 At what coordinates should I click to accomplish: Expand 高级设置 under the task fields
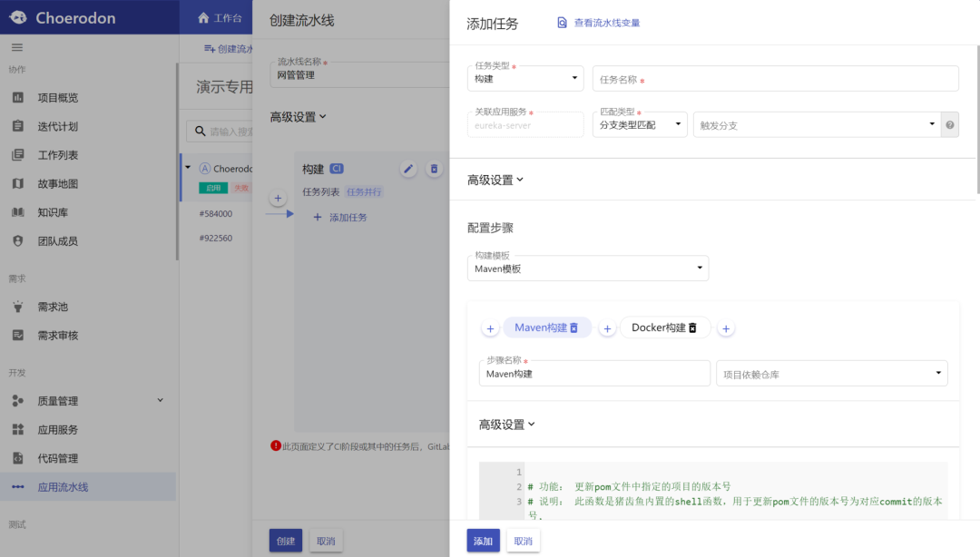point(495,180)
